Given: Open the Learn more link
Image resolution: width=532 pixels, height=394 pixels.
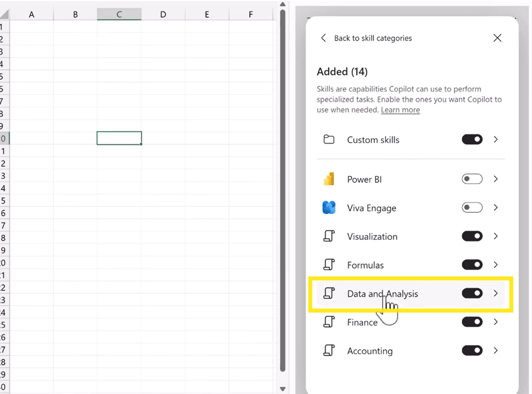Looking at the screenshot, I should 400,110.
